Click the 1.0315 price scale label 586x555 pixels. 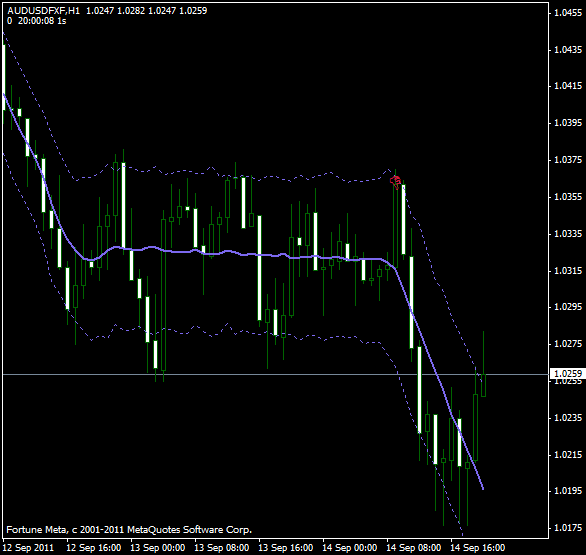click(x=568, y=271)
